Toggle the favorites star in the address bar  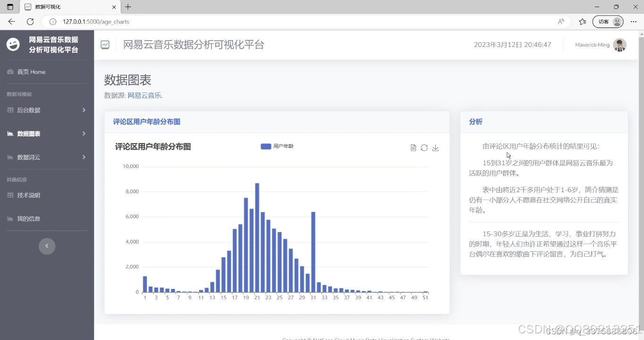pos(582,22)
